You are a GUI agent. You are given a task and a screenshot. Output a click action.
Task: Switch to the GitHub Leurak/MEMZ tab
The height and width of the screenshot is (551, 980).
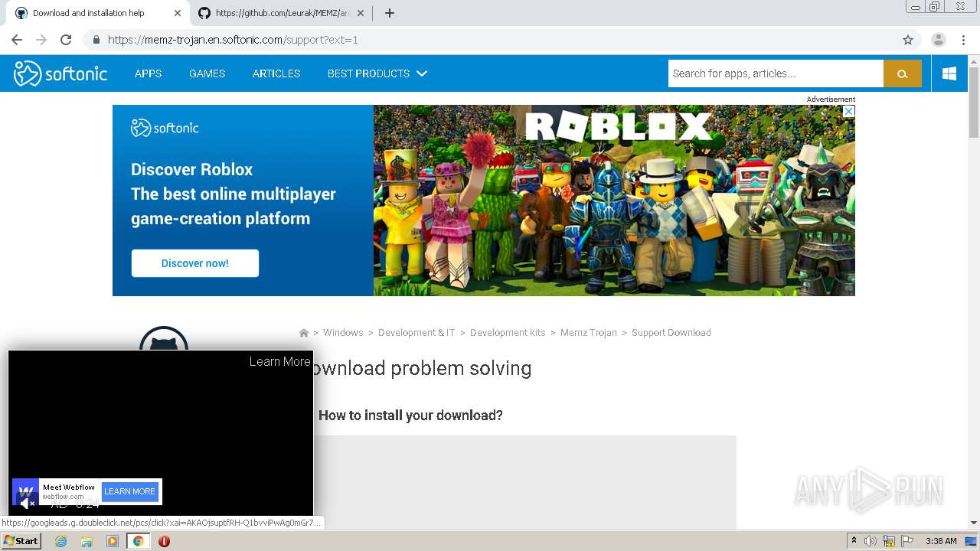tap(281, 13)
